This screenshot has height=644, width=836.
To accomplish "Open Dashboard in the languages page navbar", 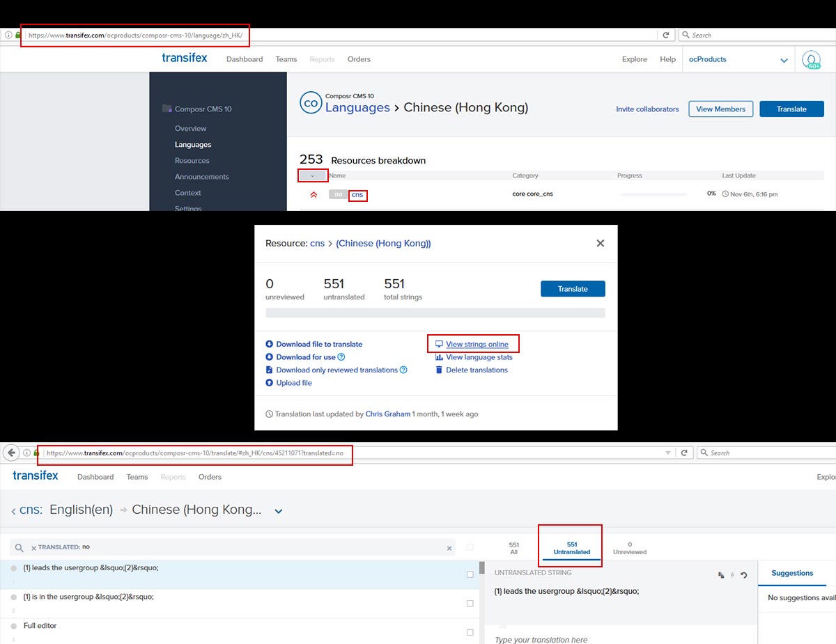I will (x=245, y=59).
